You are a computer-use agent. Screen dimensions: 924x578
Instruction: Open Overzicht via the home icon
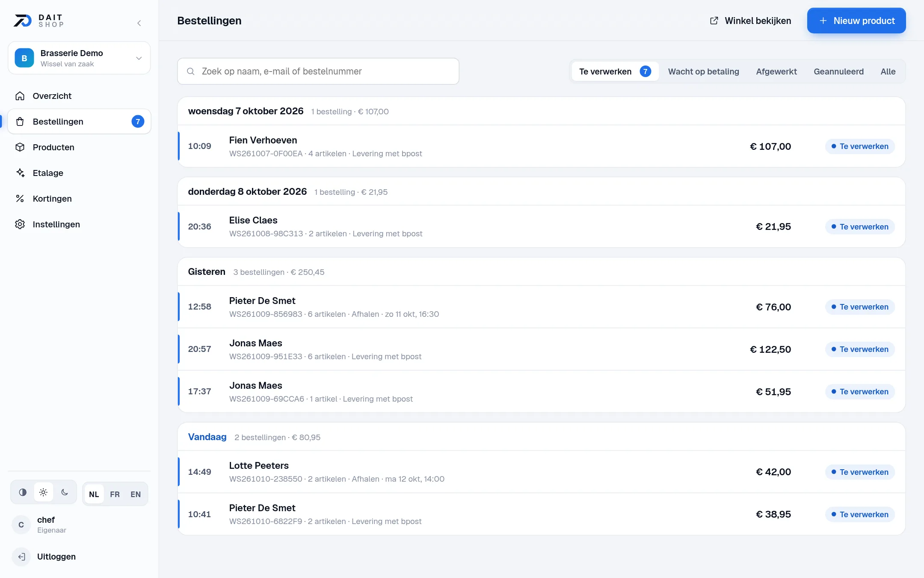(x=20, y=96)
